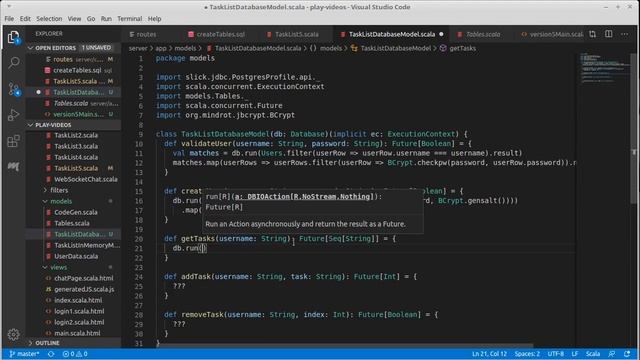Click the Spaces: 2 indentation setting
The image size is (640, 360).
[527, 354]
